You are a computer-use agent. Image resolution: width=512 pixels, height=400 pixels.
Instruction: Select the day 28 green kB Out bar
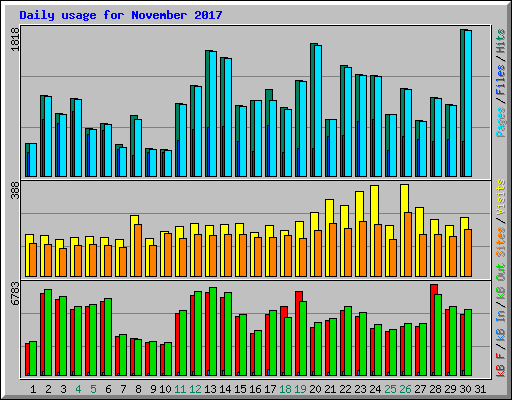[438, 335]
